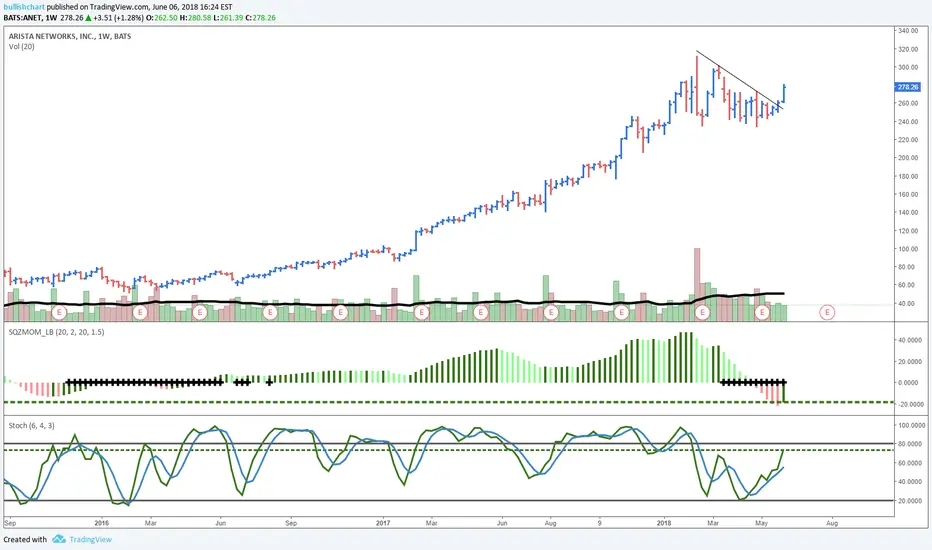Click the 'Vol (20)' indicator legend
This screenshot has height=550, width=932.
click(21, 46)
